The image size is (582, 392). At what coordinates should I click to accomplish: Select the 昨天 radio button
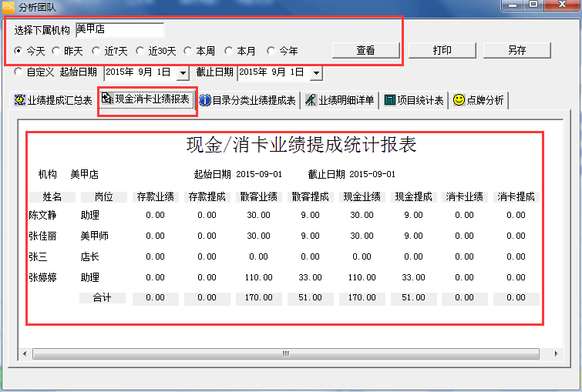56,50
